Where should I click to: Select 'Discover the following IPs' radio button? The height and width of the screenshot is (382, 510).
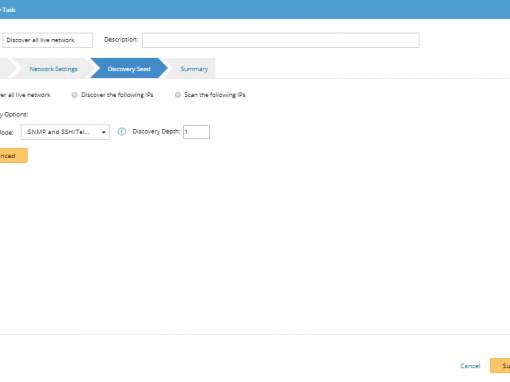75,95
